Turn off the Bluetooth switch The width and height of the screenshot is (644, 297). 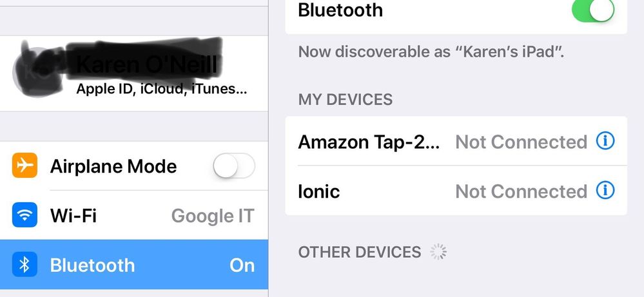click(x=593, y=10)
